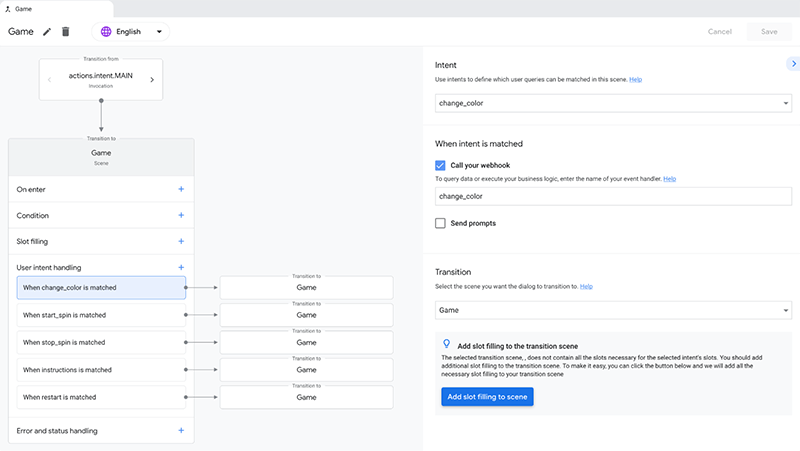Open the English language dropdown
This screenshot has width=800, height=451.
point(159,32)
